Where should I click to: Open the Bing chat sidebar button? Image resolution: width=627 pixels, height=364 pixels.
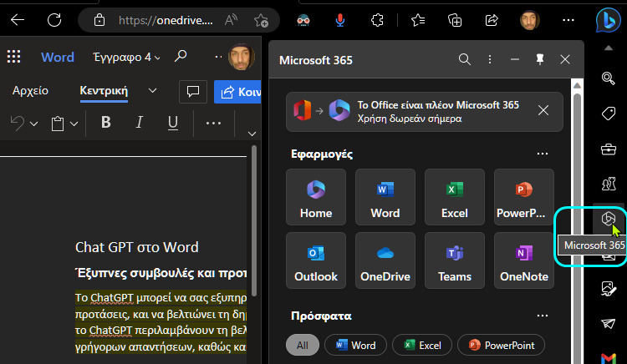(x=609, y=20)
